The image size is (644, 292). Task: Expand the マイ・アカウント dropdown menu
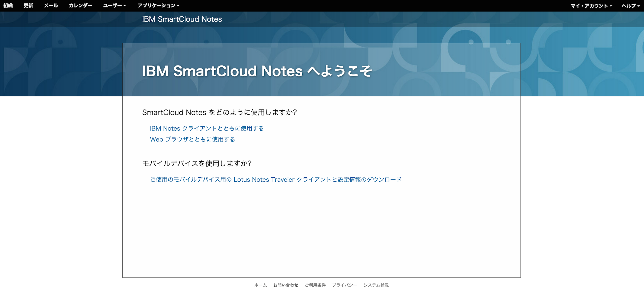click(x=591, y=6)
